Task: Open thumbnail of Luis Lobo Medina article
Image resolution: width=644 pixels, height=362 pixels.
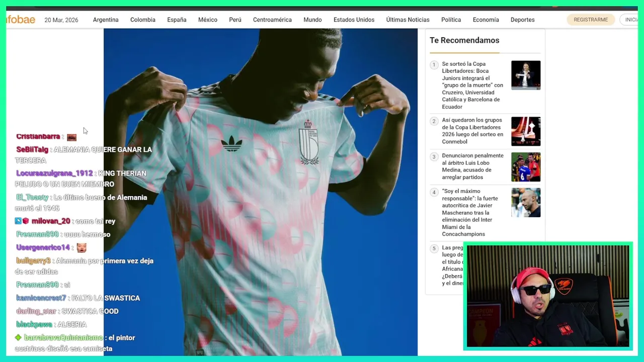Action: click(526, 167)
